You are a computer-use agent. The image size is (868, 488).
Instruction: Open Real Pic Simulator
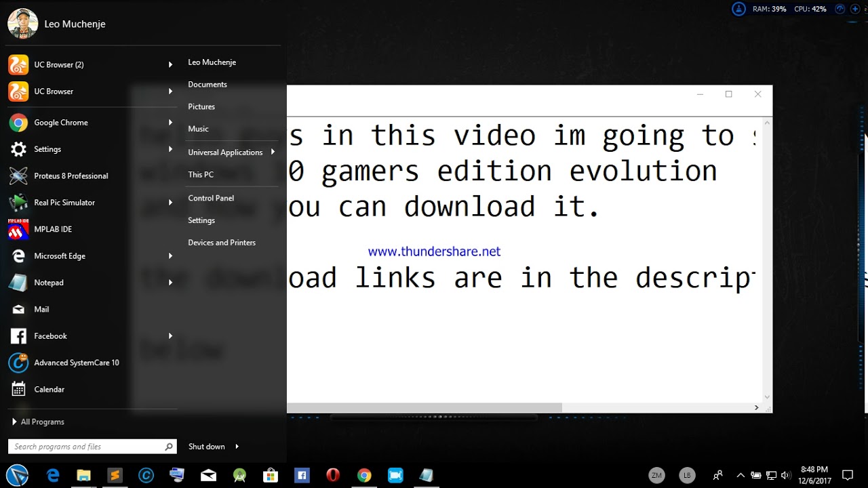coord(92,203)
